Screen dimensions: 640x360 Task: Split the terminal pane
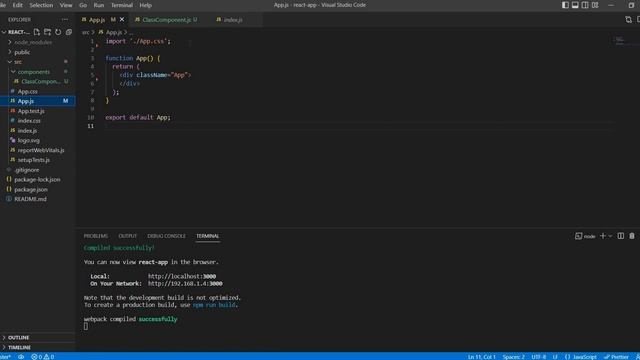[620, 236]
